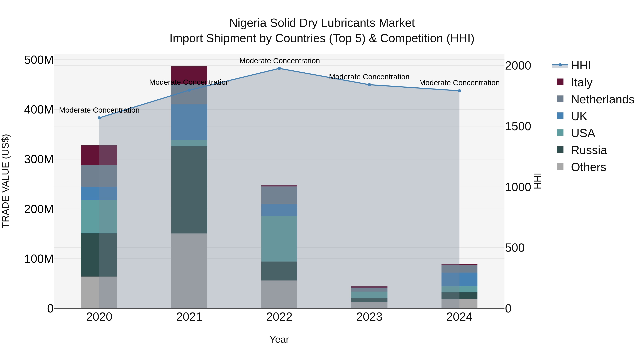This screenshot has width=644, height=362.
Task: Select the 2021 Others bar segment
Action: coord(189,271)
